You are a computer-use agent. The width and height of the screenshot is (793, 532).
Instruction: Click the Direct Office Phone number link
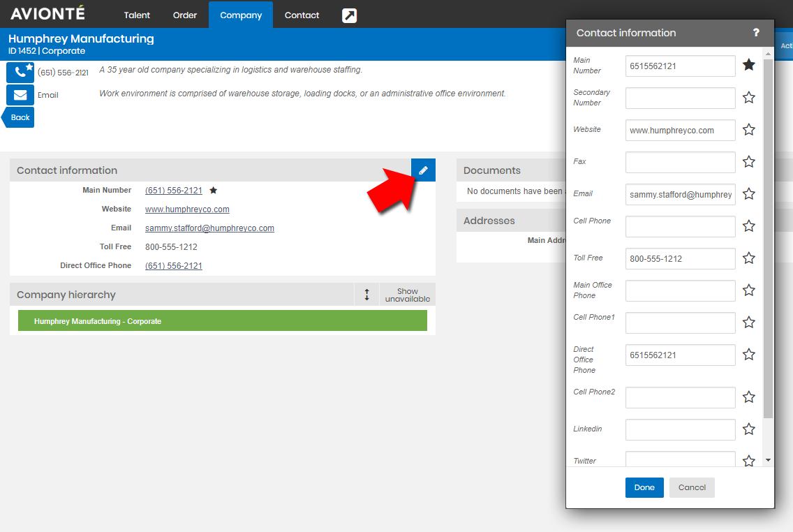173,266
